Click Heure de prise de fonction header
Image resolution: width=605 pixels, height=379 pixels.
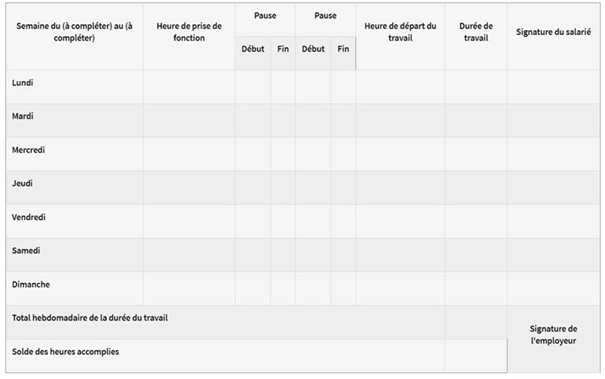tap(189, 37)
